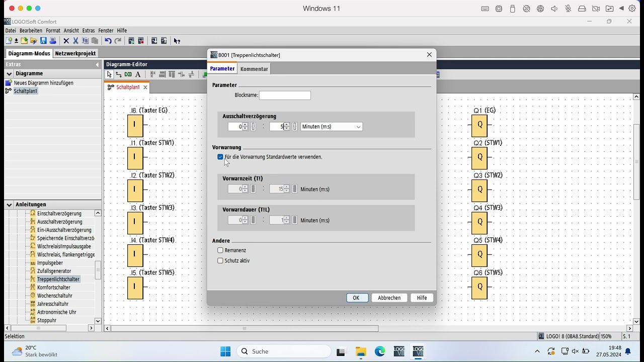Close the Schaltplan1 diagram tab
Viewport: 644px width, 362px height.
click(x=145, y=87)
